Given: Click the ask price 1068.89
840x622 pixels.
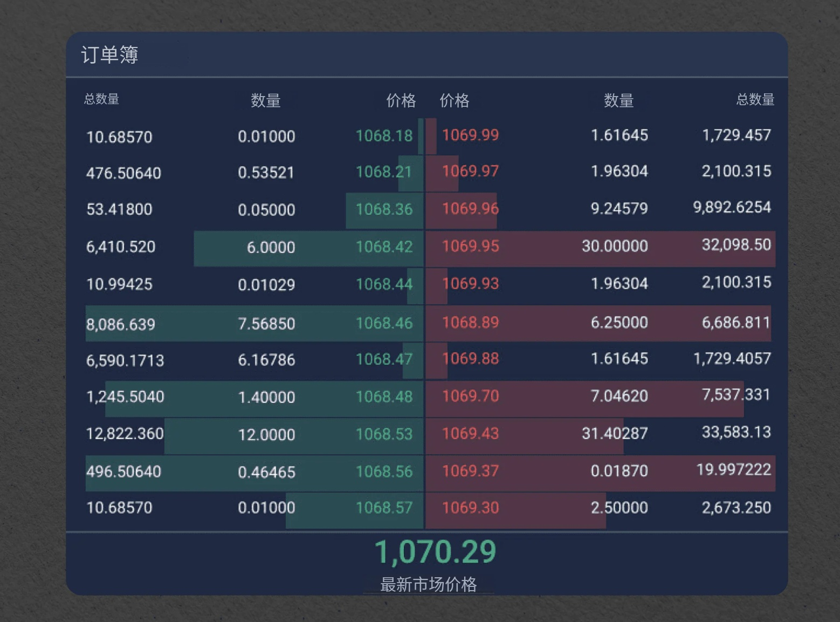Looking at the screenshot, I should tap(470, 323).
